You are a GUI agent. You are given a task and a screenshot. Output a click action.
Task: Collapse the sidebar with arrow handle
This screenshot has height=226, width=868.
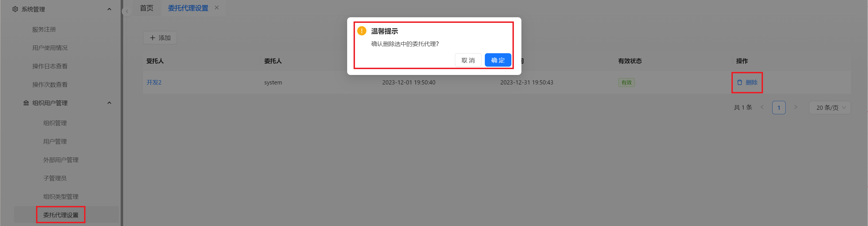coord(127,11)
